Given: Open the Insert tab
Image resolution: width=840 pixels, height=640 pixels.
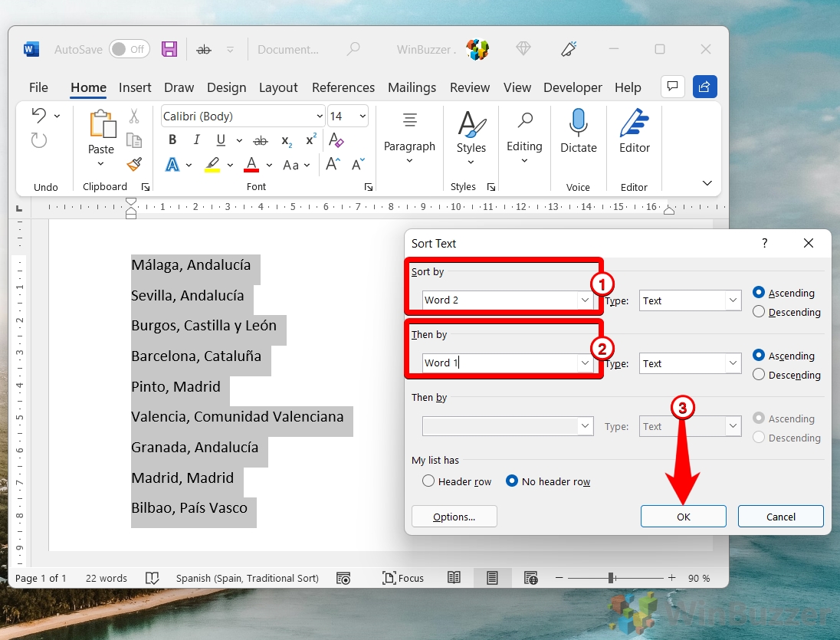Looking at the screenshot, I should click(x=135, y=87).
